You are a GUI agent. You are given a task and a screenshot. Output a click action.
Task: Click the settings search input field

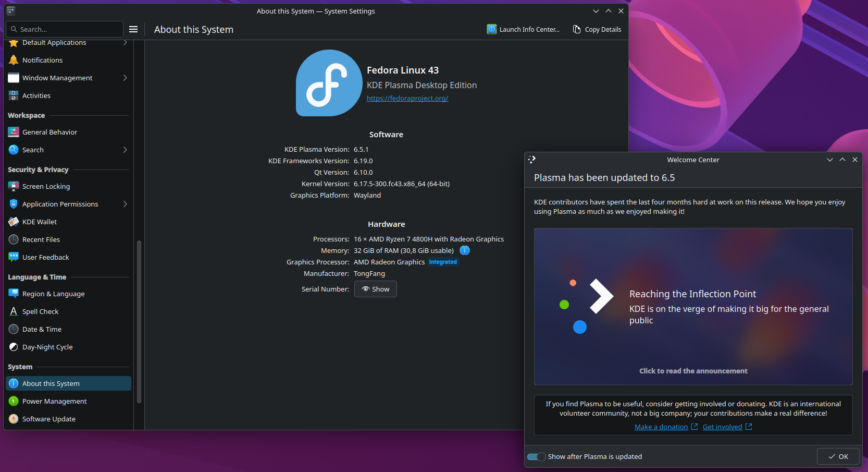tap(68, 29)
